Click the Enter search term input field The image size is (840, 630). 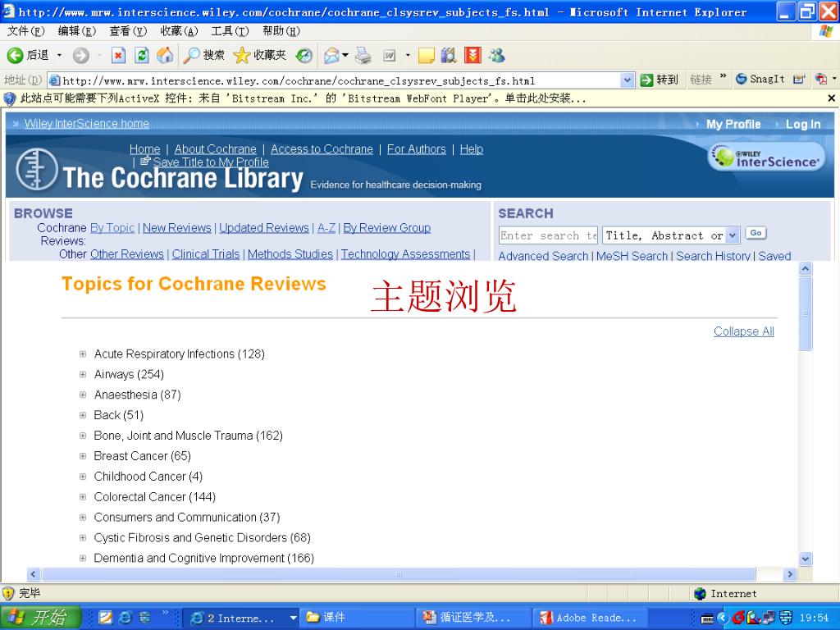click(x=547, y=235)
